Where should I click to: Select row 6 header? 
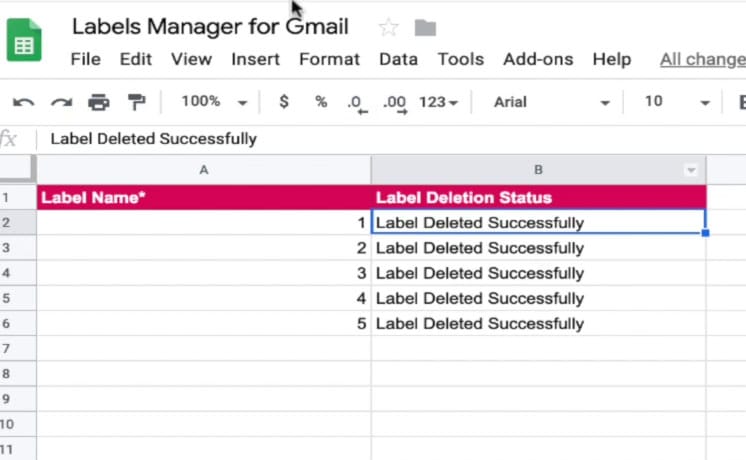(18, 323)
